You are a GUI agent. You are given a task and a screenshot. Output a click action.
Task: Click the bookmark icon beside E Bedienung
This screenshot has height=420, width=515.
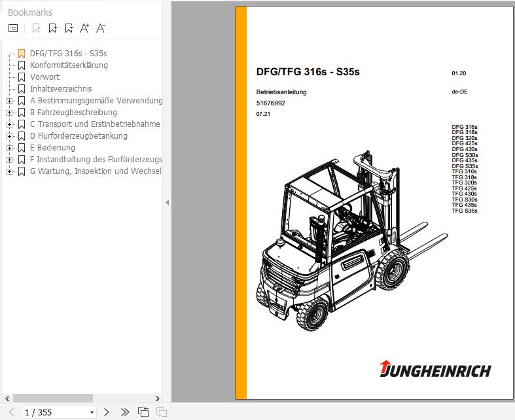[x=22, y=149]
